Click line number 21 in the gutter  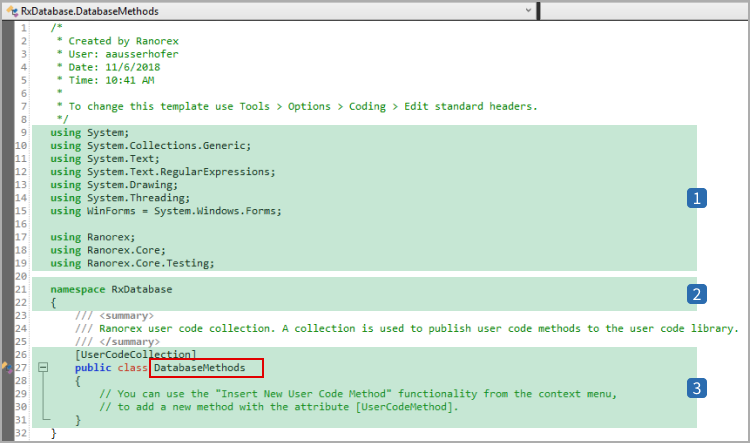pyautogui.click(x=21, y=289)
